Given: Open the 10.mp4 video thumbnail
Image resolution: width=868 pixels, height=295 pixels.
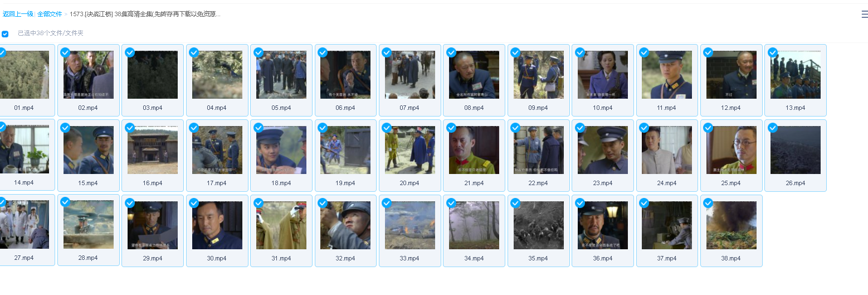Looking at the screenshot, I should coord(603,75).
